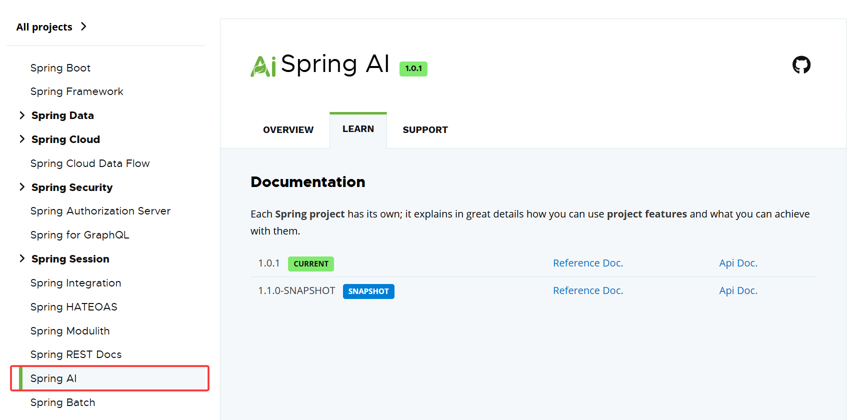This screenshot has width=868, height=420.
Task: Select the LEARN tab
Action: tap(358, 129)
